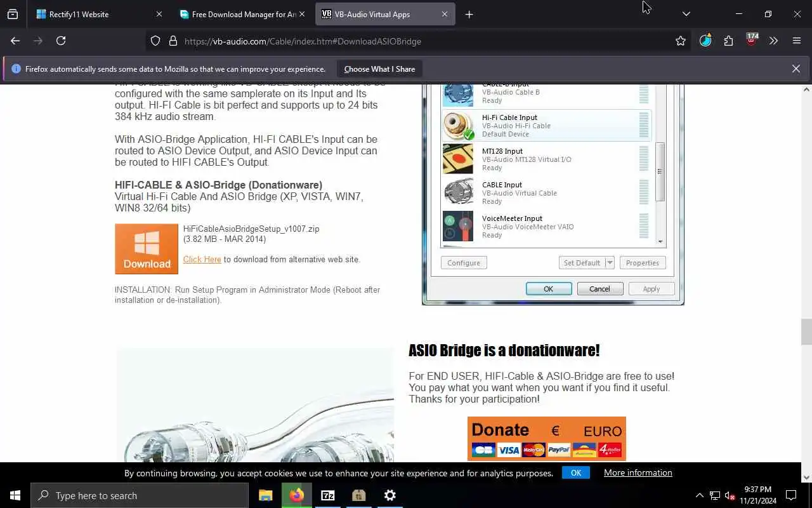Click the Configure button in sound dialog

(464, 263)
